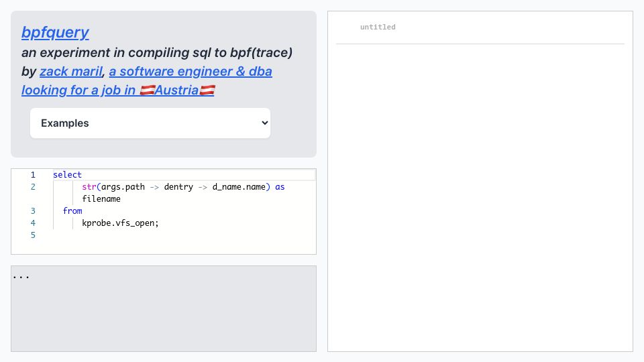Click 'd_name.name' in the query

239,187
